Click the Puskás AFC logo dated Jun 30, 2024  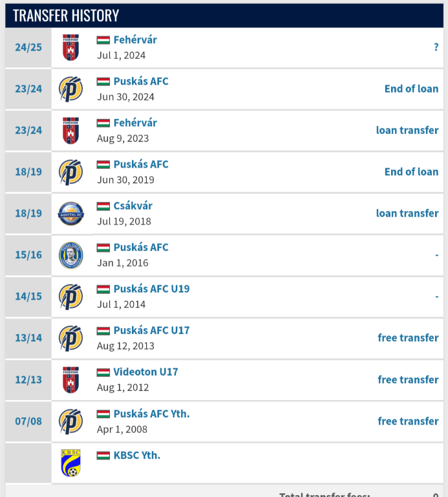click(70, 89)
